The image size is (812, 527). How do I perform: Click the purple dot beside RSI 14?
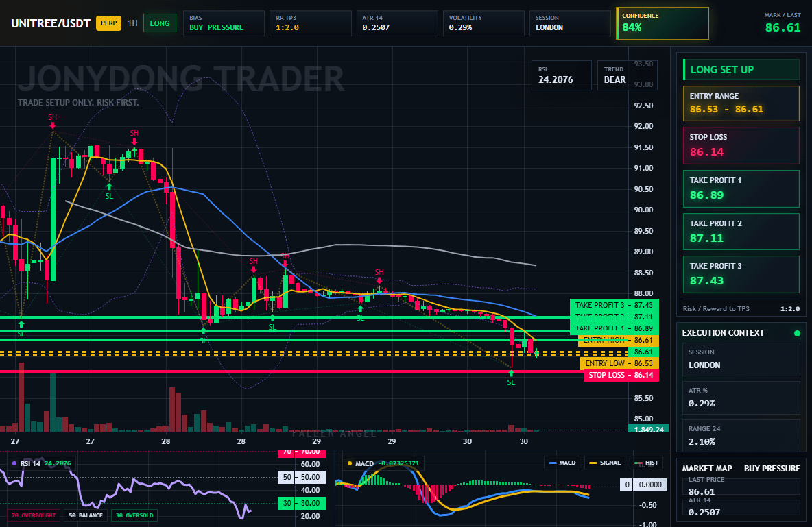pos(14,463)
